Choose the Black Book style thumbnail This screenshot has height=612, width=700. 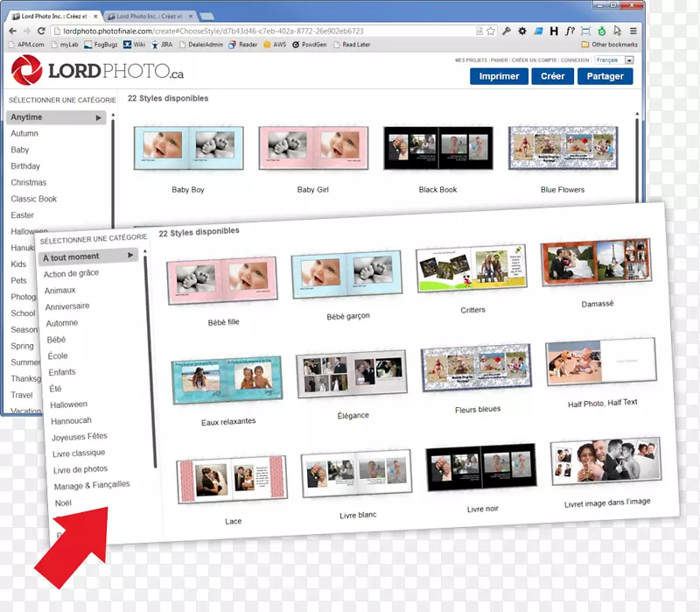pos(438,148)
